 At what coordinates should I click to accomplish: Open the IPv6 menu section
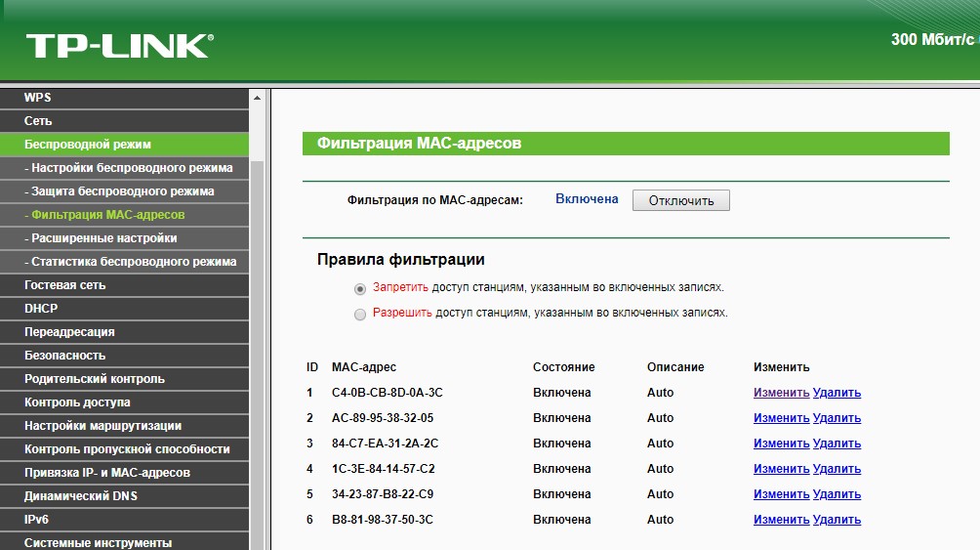(x=124, y=520)
